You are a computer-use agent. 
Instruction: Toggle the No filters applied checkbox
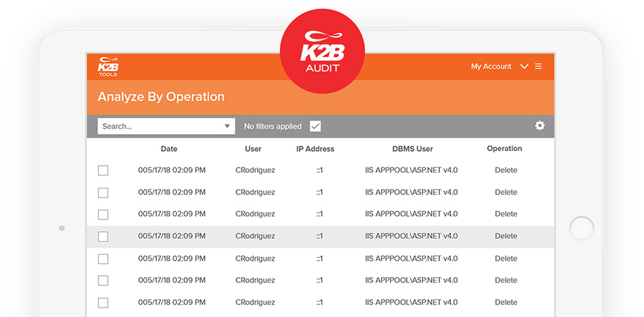click(x=315, y=126)
